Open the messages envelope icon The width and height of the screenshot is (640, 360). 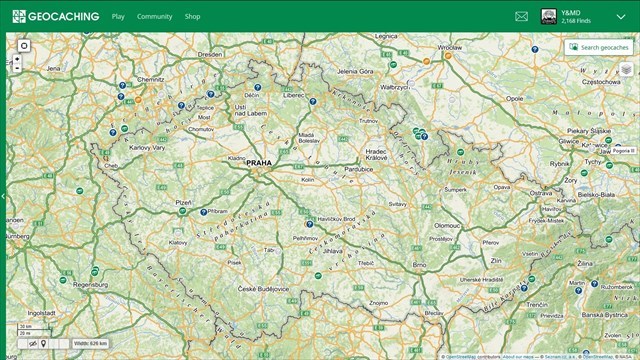tap(521, 17)
